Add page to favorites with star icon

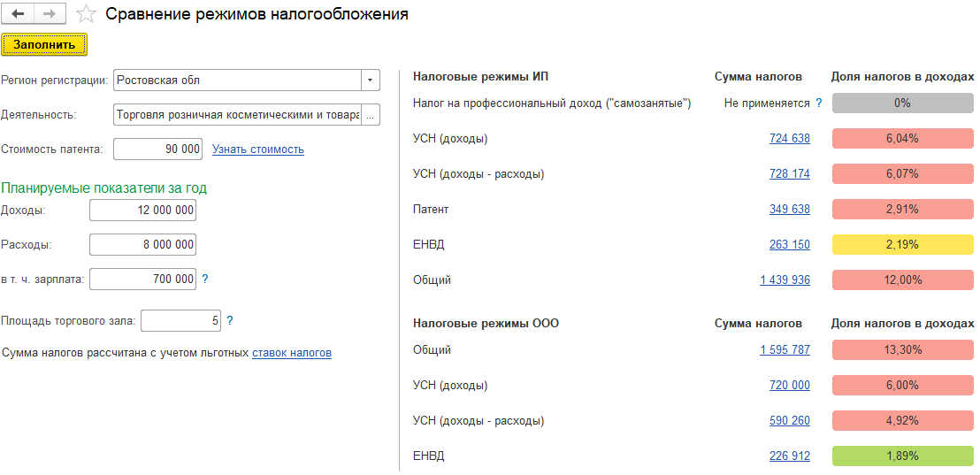86,14
